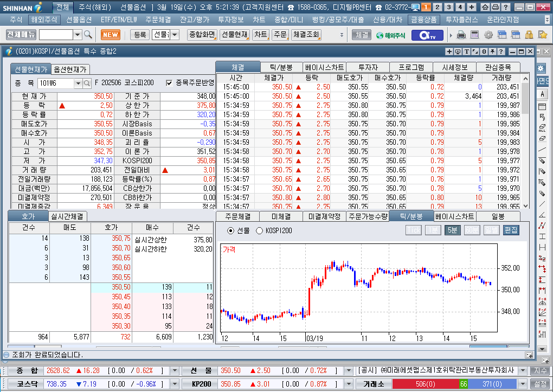Select the KOSPI200 radio button
Viewport: 553px width, 392px height.
(259, 231)
